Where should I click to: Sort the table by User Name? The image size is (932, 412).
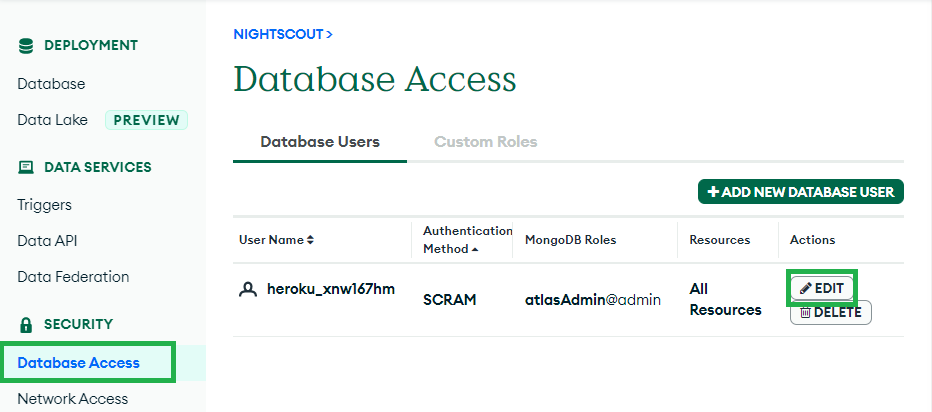click(276, 240)
